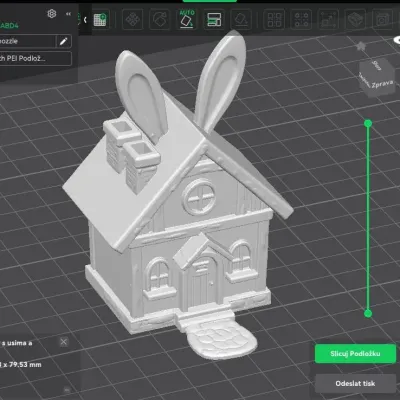Click the AUTO orient toolbar icon

[x=187, y=19]
